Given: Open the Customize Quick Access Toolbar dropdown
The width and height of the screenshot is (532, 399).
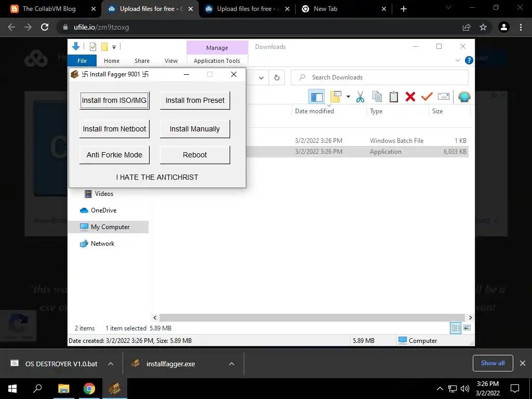Looking at the screenshot, I should tap(114, 47).
